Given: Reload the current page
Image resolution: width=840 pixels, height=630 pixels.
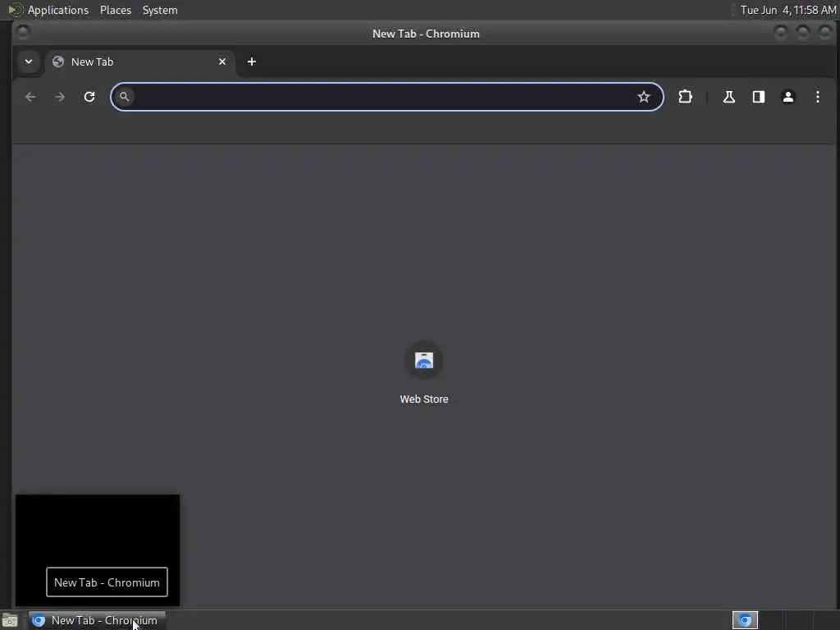Looking at the screenshot, I should coord(89,97).
